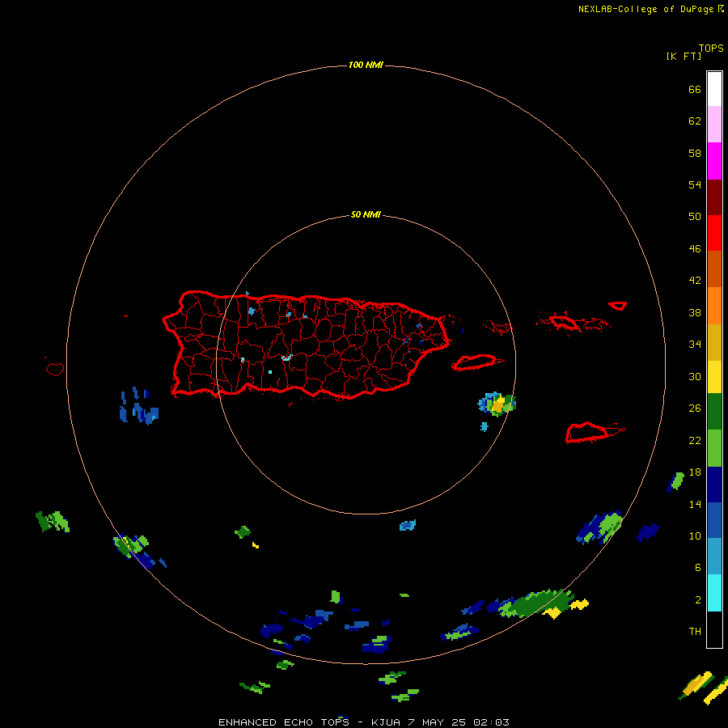
Task: Click the legend value "42"
Action: tap(695, 280)
